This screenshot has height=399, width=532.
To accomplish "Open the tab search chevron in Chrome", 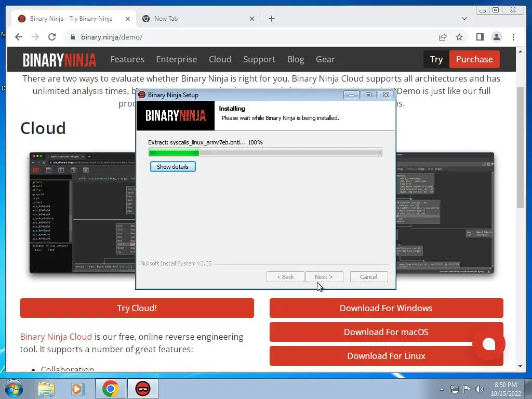I will coord(464,19).
